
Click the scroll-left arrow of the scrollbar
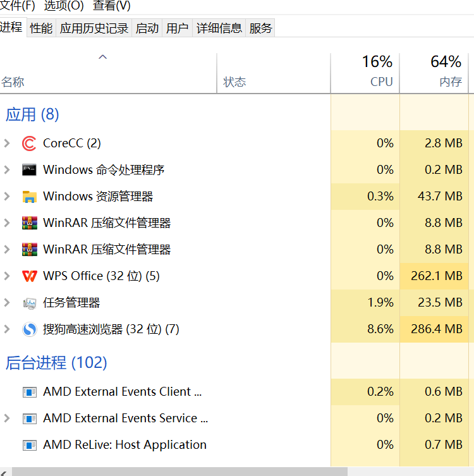click(x=4, y=472)
